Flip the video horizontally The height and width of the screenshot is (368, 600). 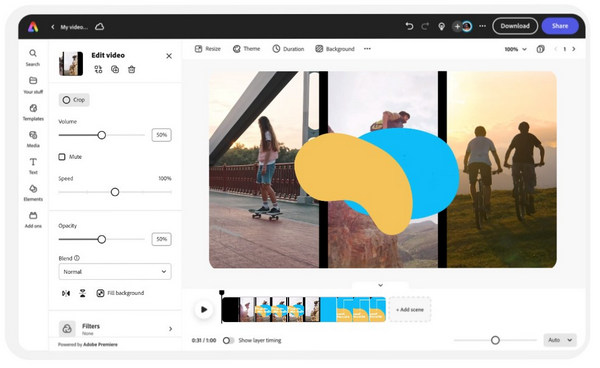coord(66,293)
